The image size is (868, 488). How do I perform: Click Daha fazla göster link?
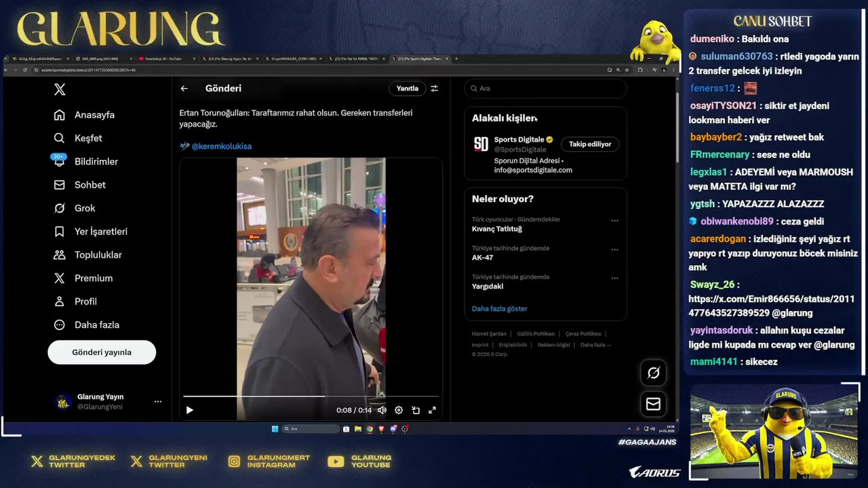click(x=500, y=309)
